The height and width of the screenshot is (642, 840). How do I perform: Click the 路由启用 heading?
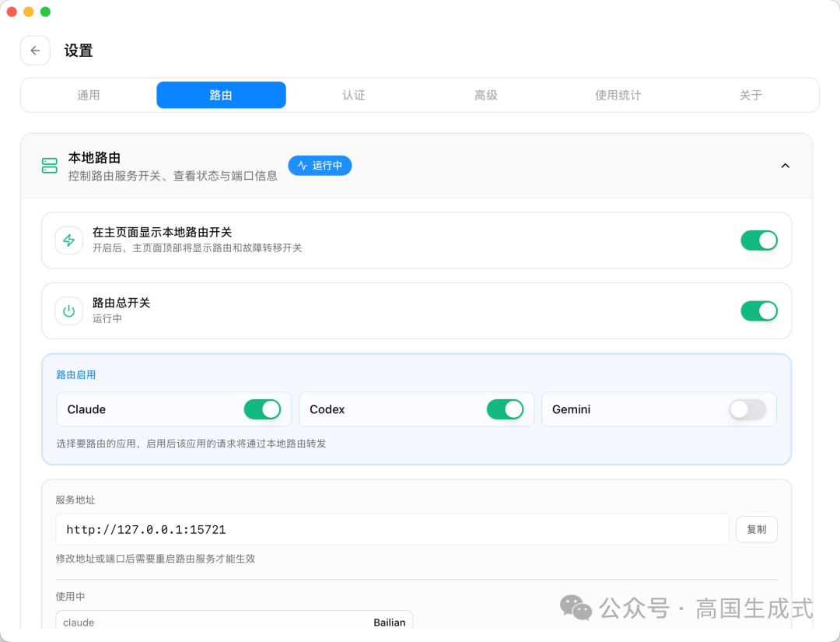tap(76, 374)
